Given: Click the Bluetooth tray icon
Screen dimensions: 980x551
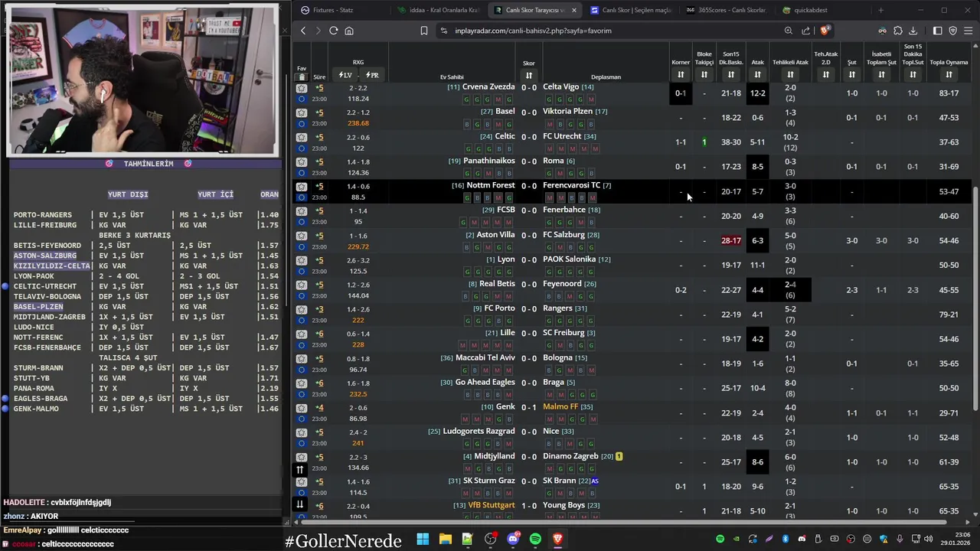Looking at the screenshot, I should coord(786,540).
